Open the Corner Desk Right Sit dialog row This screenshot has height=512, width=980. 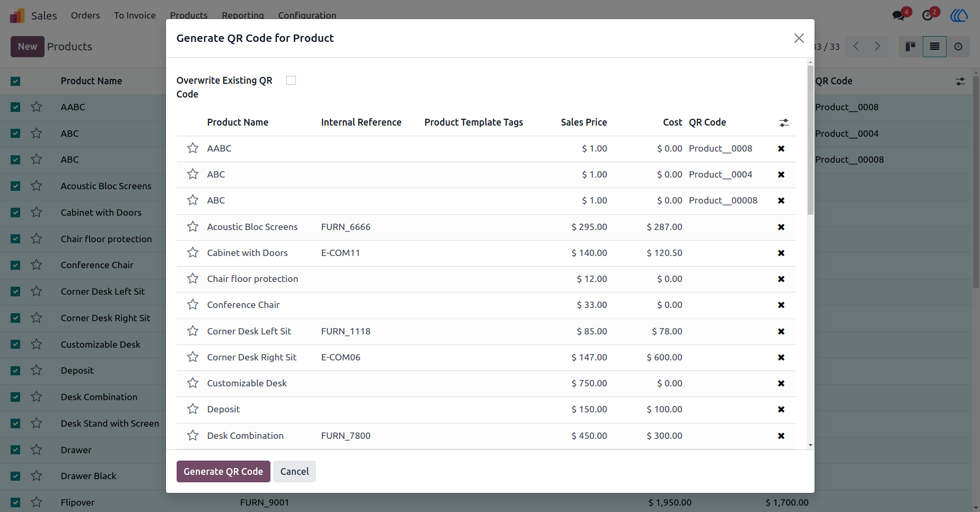[486, 358]
